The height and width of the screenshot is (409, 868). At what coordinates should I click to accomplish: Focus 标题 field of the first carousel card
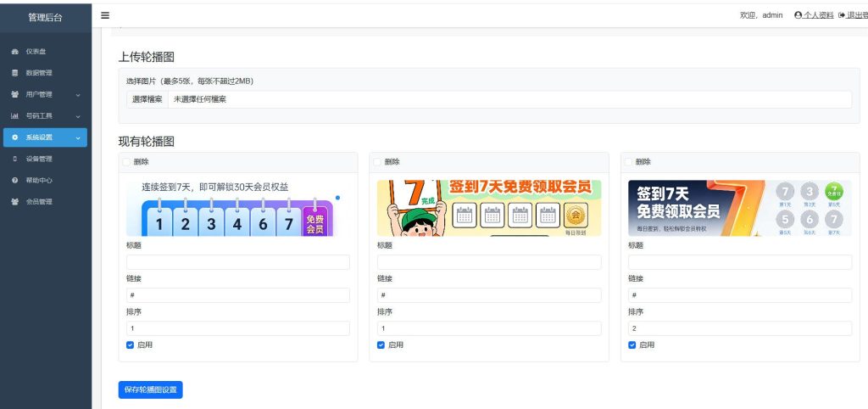[238, 262]
